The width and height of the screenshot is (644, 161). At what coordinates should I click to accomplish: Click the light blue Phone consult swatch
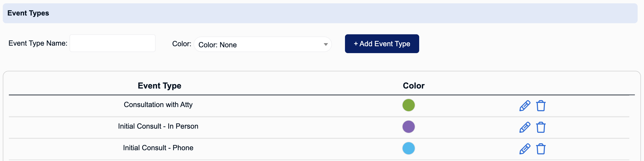408,148
